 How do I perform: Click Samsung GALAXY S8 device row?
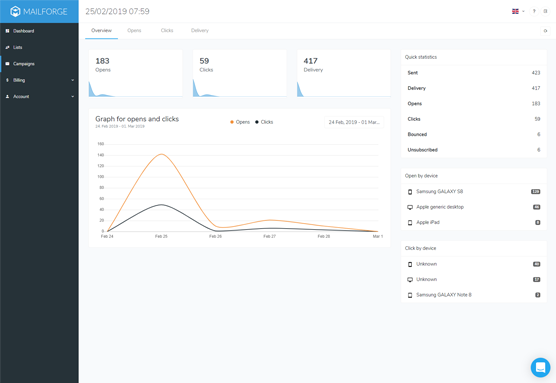tap(474, 192)
